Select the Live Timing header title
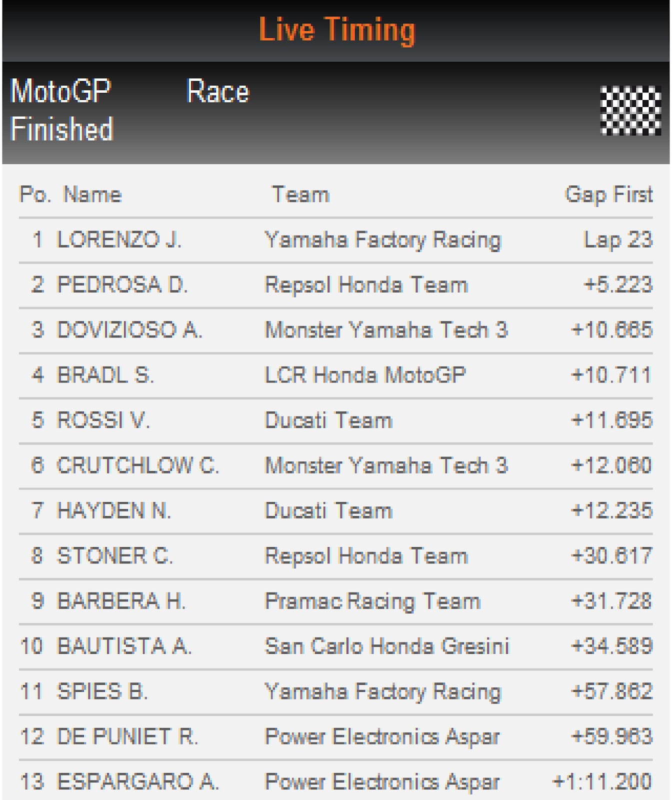This screenshot has width=672, height=800. (337, 30)
